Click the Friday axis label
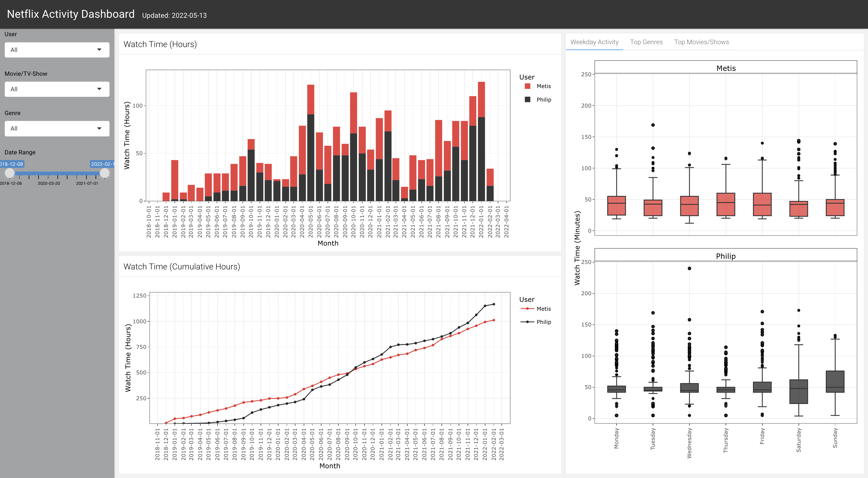Screen dimensions: 868x478 click(x=762, y=436)
